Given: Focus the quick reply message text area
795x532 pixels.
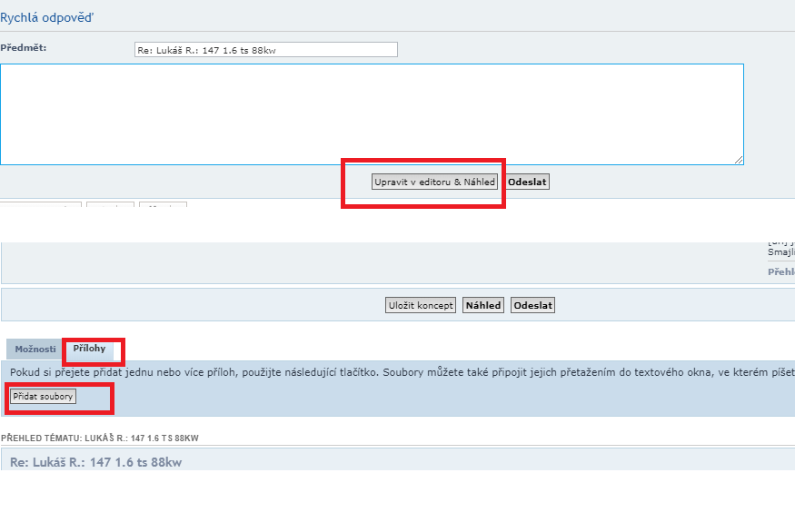Looking at the screenshot, I should (x=371, y=113).
